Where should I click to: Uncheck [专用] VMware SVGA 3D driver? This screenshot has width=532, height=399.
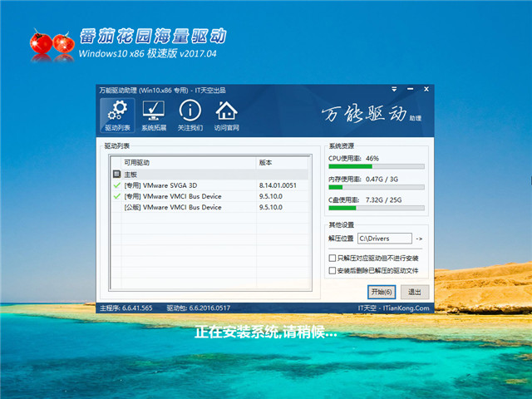117,185
